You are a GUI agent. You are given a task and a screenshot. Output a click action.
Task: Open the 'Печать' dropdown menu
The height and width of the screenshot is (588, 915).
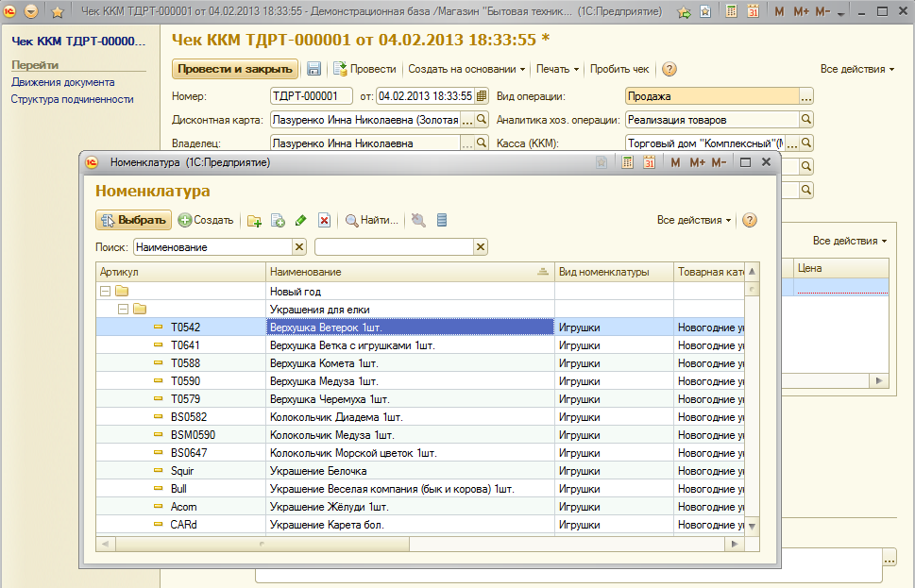[x=557, y=69]
